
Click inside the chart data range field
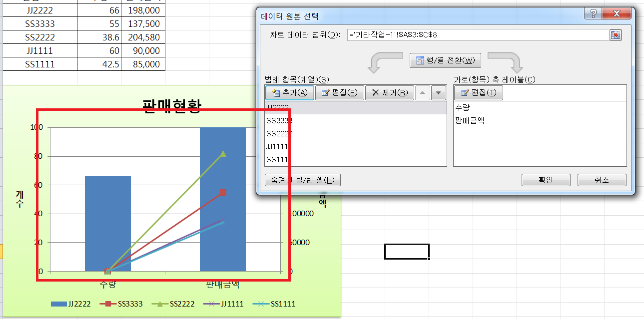(x=475, y=34)
